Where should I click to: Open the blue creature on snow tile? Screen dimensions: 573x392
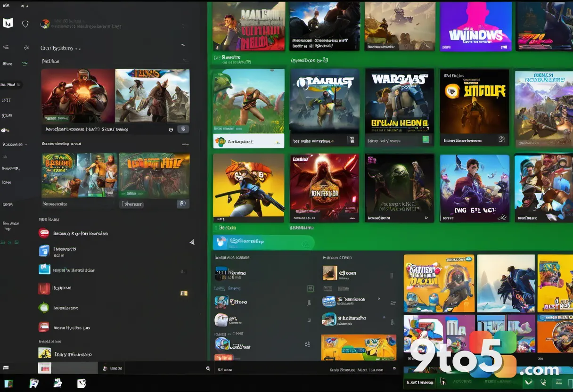point(506,283)
